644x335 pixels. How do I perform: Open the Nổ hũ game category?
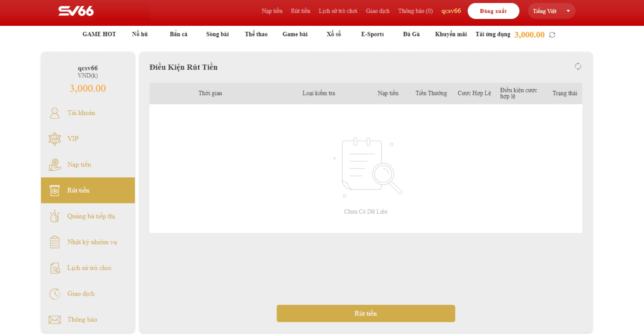coord(140,34)
